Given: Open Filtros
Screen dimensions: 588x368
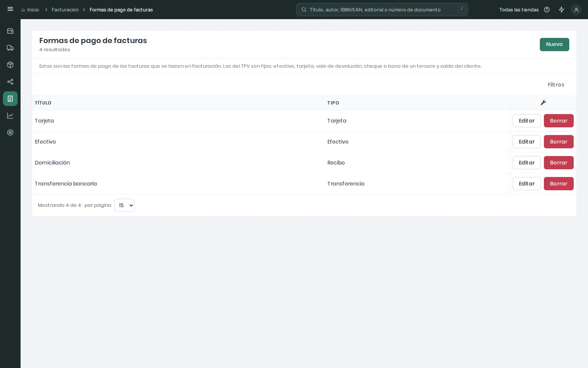Looking at the screenshot, I should (x=556, y=85).
